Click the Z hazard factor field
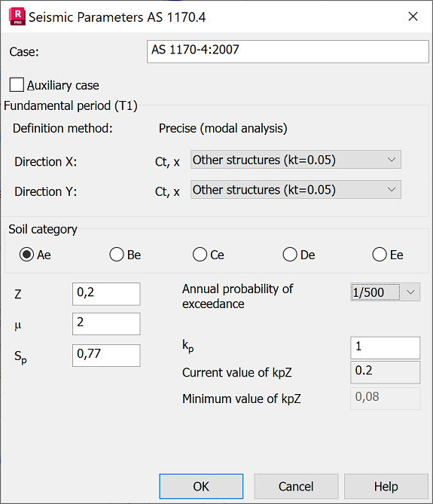This screenshot has width=433, height=504. coord(106,294)
